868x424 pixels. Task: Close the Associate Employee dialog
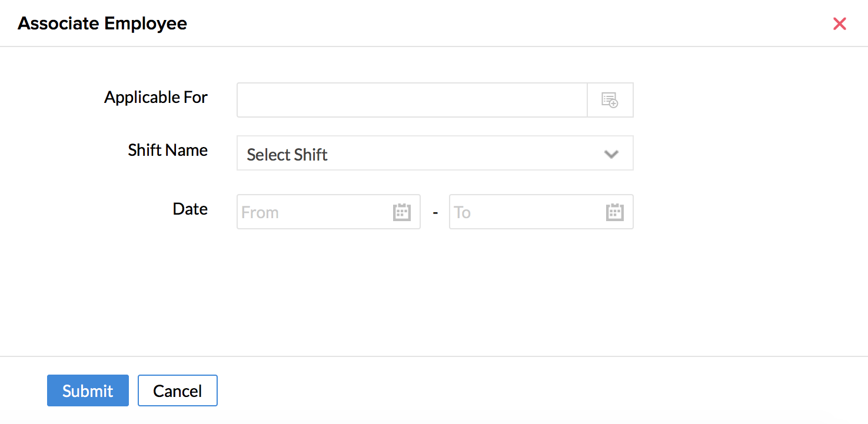(x=839, y=24)
